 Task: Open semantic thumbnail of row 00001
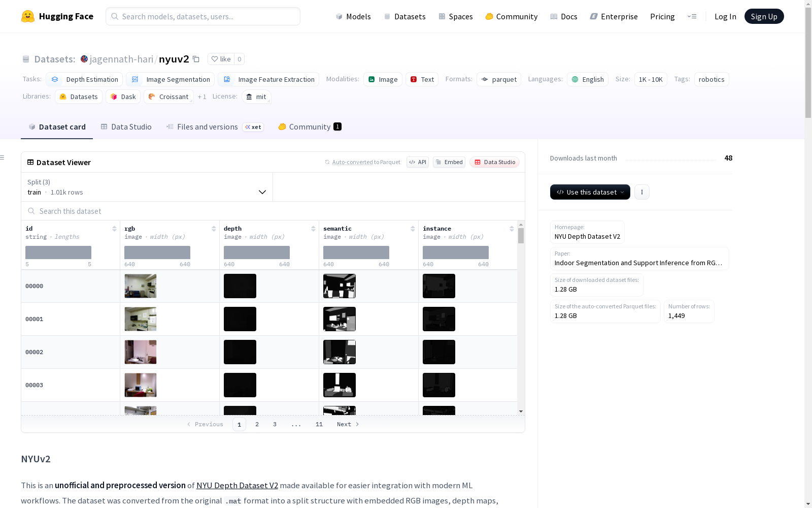[340, 319]
